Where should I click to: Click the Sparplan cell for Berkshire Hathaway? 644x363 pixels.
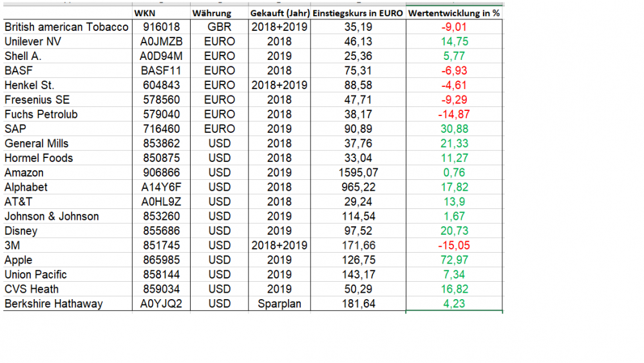point(279,304)
